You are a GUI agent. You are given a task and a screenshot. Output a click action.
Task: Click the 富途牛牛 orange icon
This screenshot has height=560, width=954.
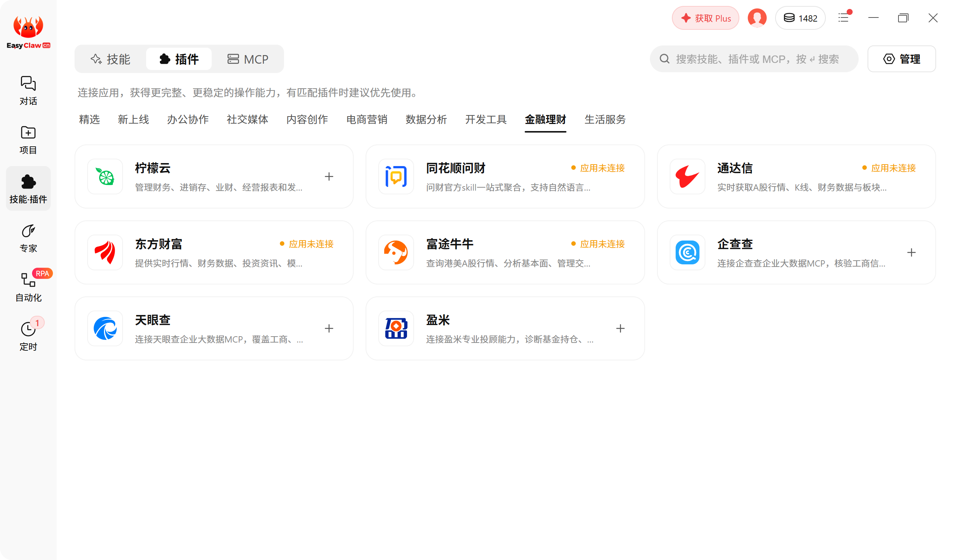[397, 253]
